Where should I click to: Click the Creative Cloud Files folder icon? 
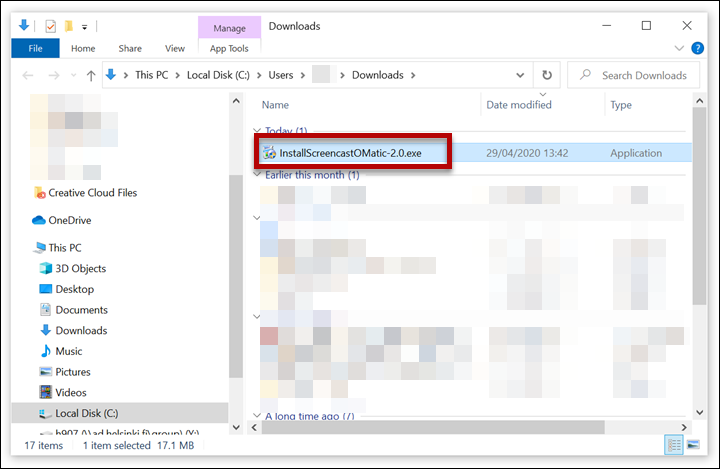point(40,193)
